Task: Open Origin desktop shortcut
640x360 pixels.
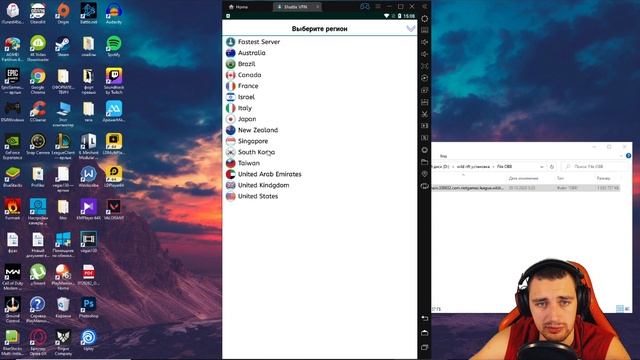Action: click(x=63, y=13)
